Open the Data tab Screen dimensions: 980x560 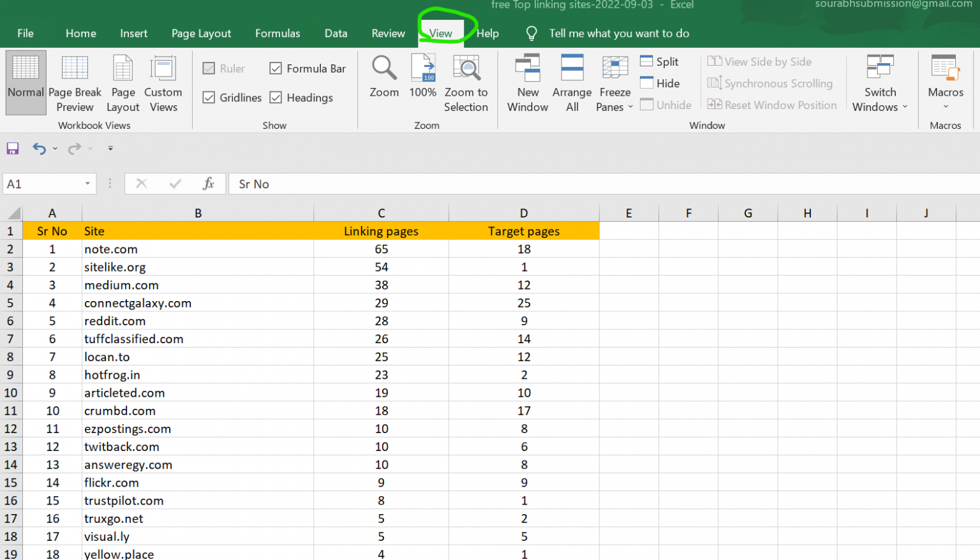coord(336,33)
